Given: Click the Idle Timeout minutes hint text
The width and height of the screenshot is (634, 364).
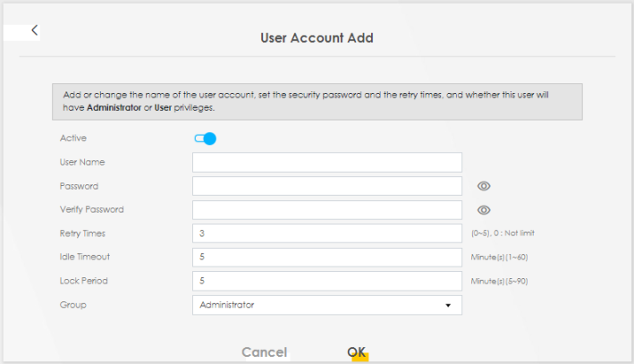Looking at the screenshot, I should click(x=503, y=258).
